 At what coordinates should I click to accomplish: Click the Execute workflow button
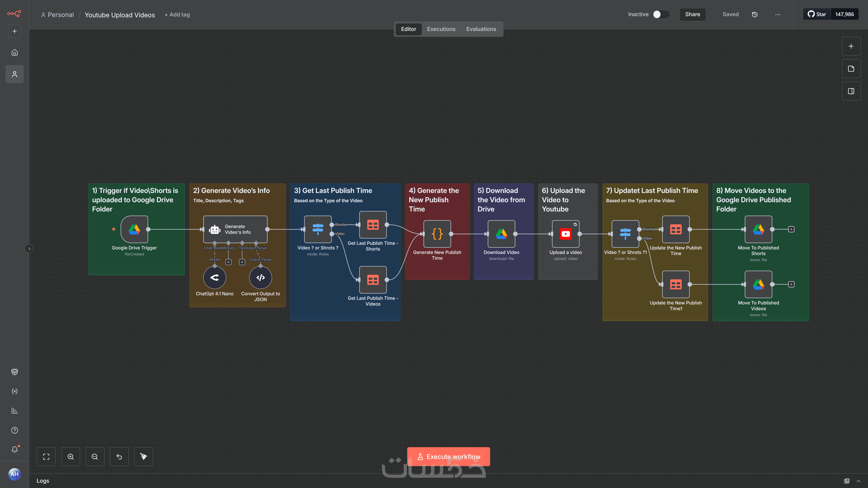448,457
